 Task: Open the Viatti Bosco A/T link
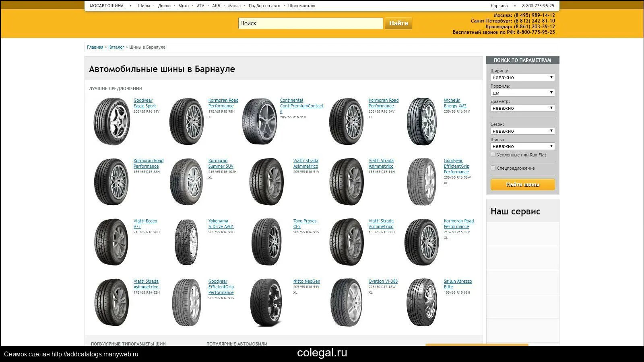[145, 224]
